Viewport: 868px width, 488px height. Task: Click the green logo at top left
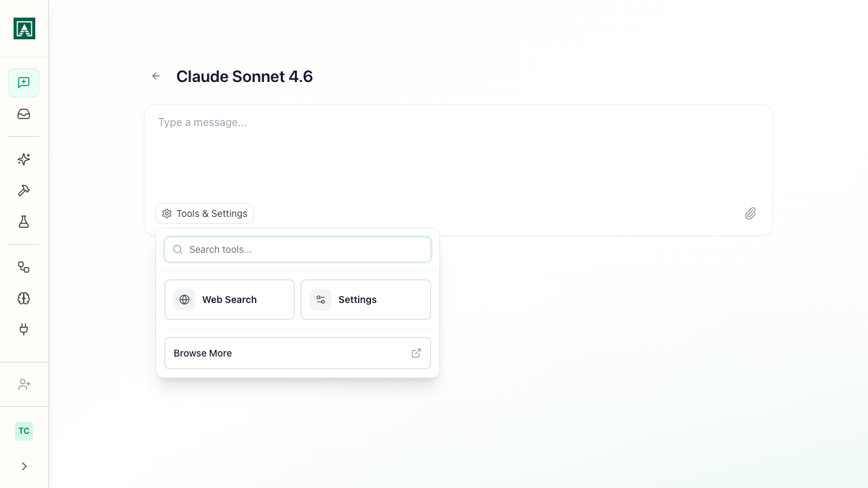point(24,28)
